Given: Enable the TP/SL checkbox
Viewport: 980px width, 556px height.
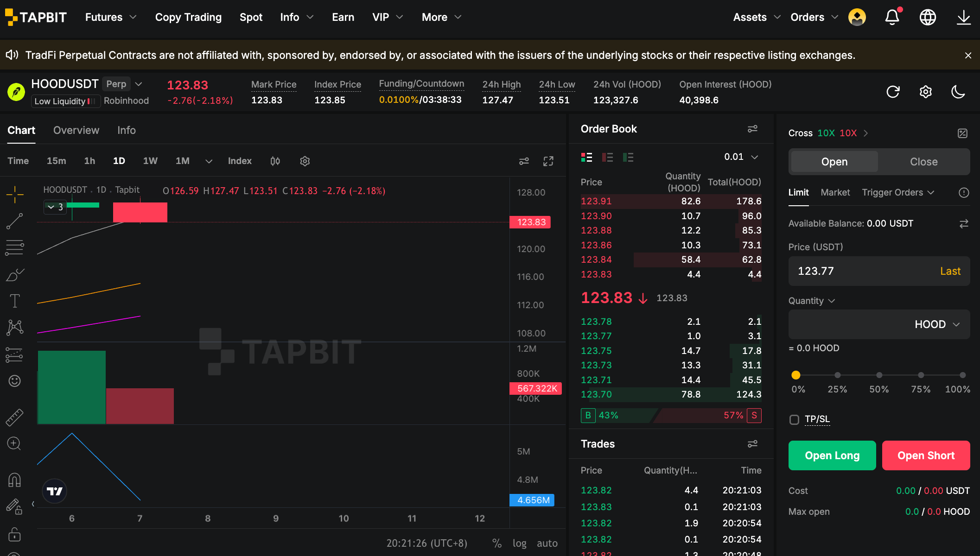Looking at the screenshot, I should (794, 419).
